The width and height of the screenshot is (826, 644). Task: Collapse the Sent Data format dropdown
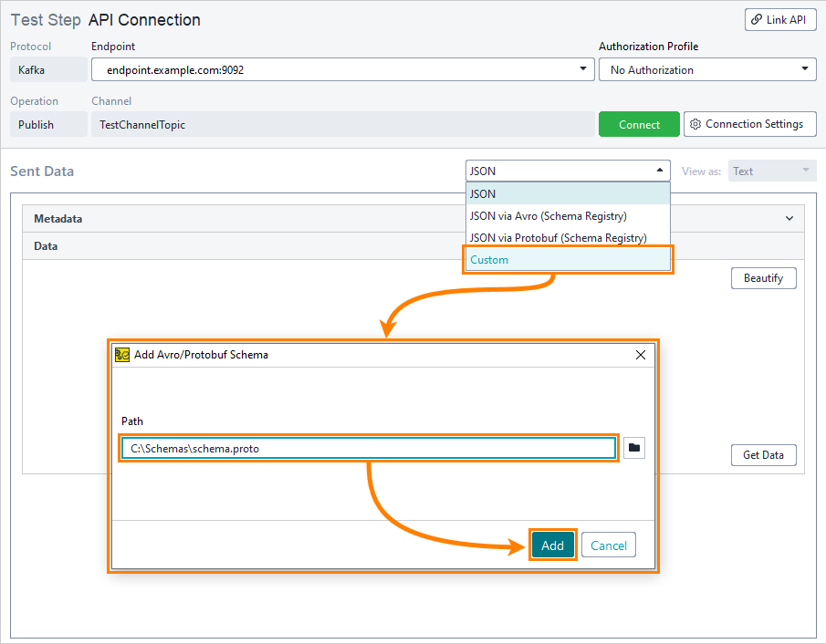pyautogui.click(x=659, y=171)
